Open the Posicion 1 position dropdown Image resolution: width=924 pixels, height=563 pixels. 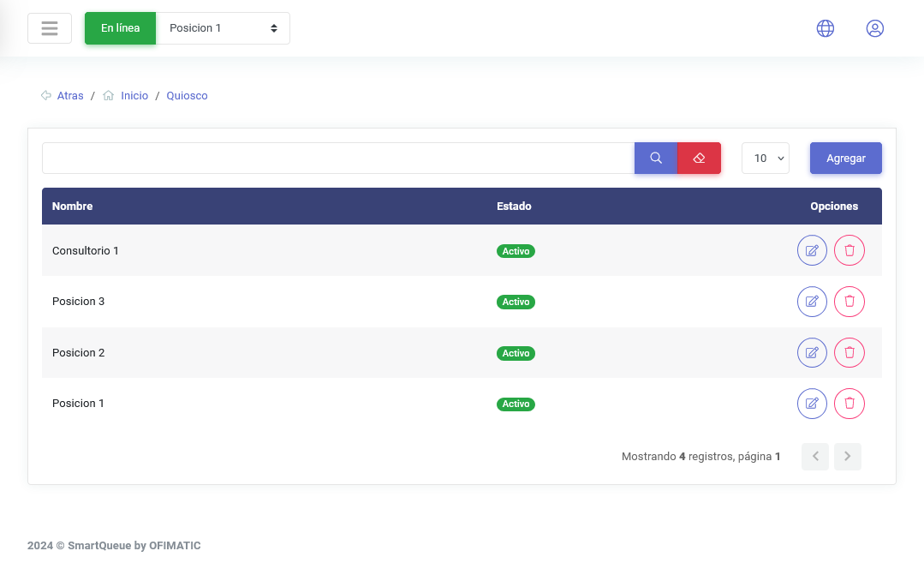[x=223, y=28]
